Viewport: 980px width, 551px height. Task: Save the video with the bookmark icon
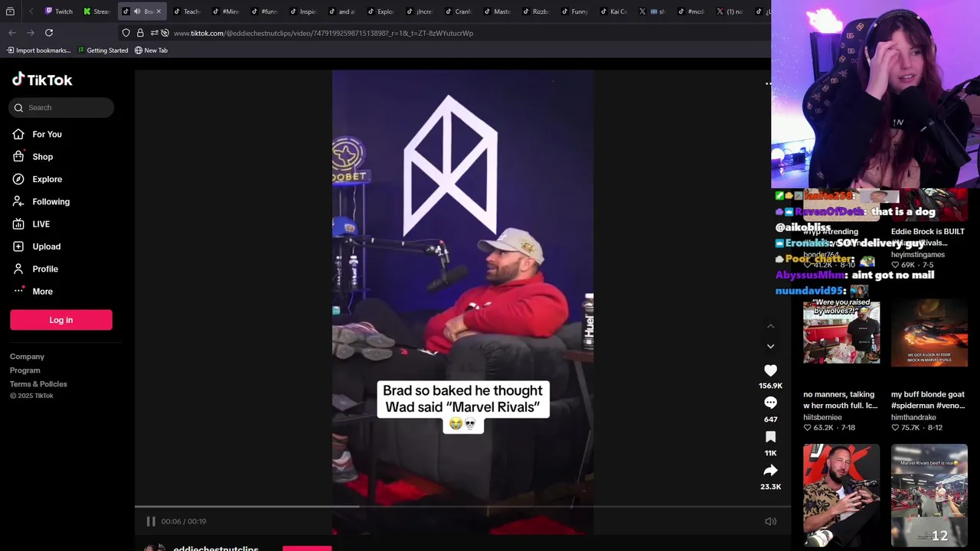pyautogui.click(x=770, y=437)
